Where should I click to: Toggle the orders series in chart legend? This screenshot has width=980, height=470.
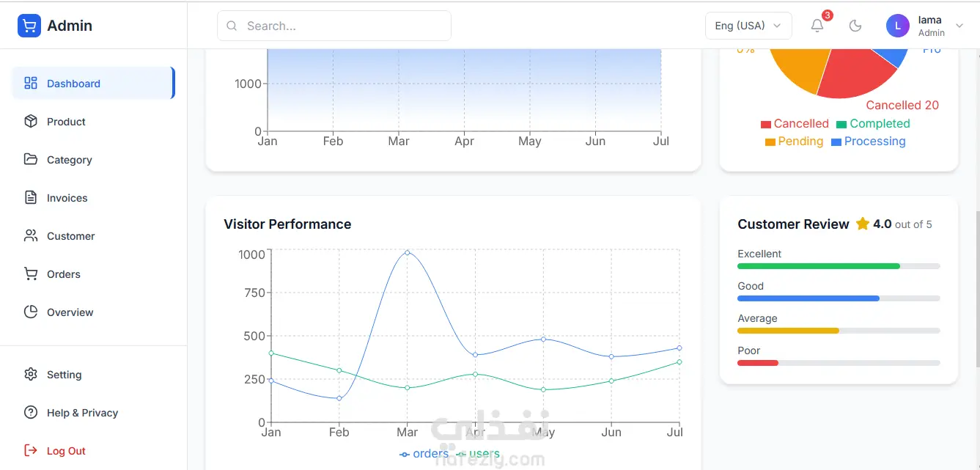tap(424, 454)
